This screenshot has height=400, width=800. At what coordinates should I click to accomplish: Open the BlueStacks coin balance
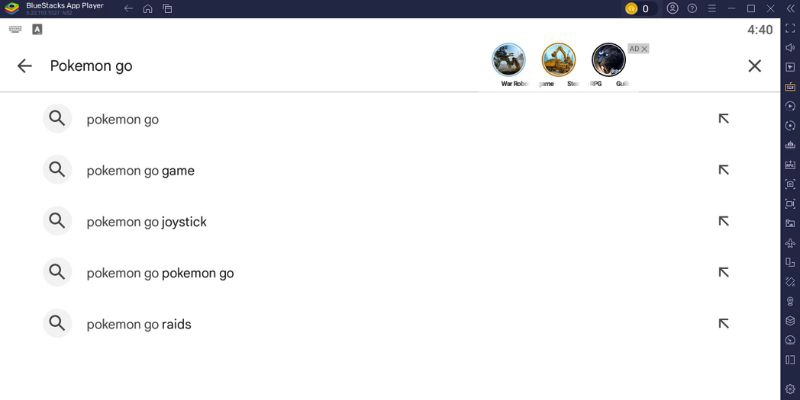[638, 9]
